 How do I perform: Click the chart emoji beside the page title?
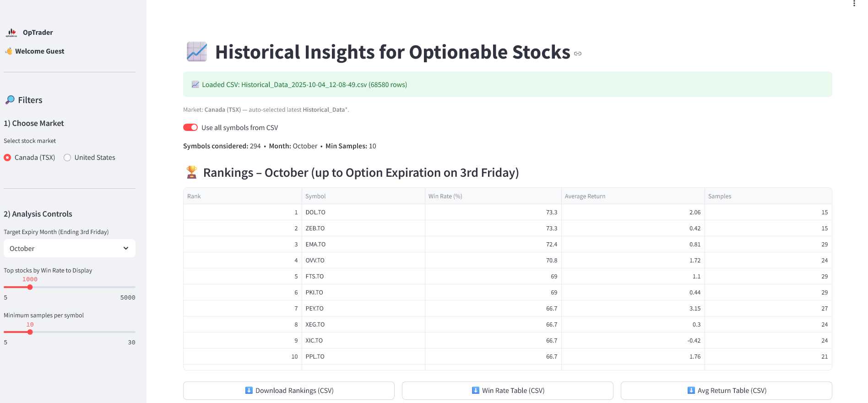197,52
